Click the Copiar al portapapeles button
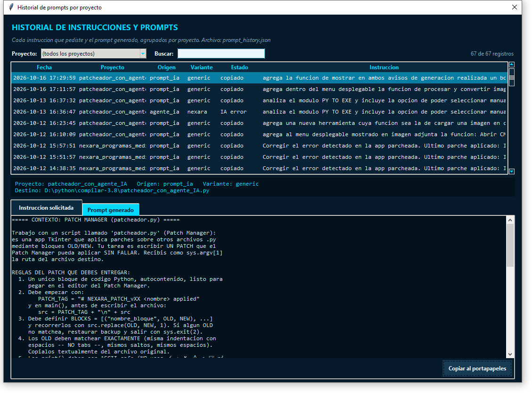This screenshot has width=532, height=393. click(477, 368)
